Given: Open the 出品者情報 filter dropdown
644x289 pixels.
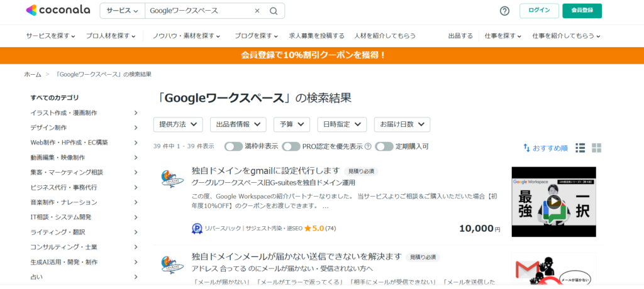Looking at the screenshot, I should tap(238, 124).
